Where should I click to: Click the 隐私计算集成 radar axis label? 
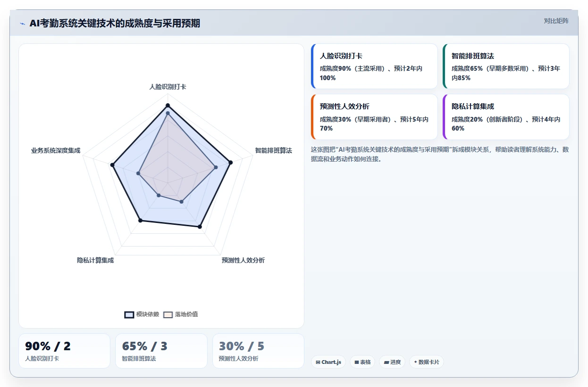click(x=95, y=260)
